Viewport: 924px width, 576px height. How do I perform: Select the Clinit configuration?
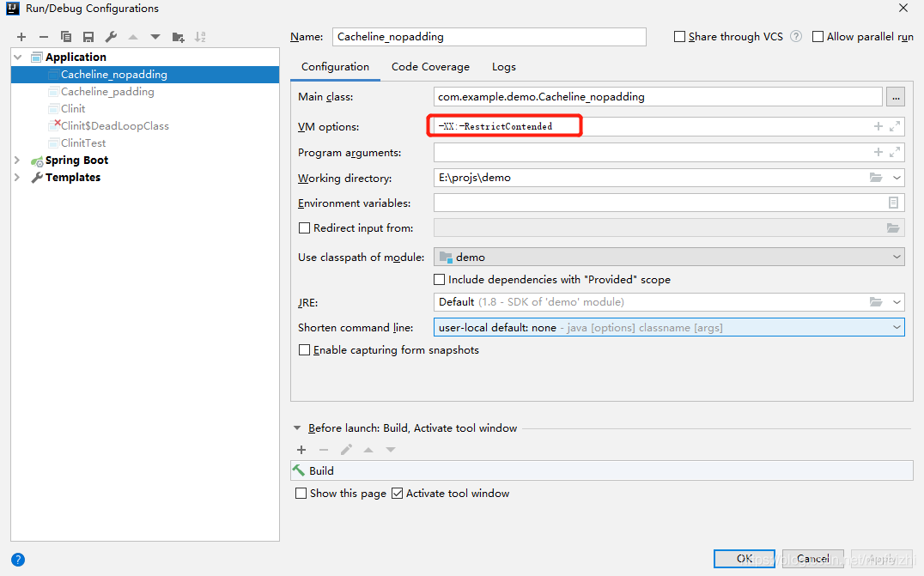(x=73, y=108)
